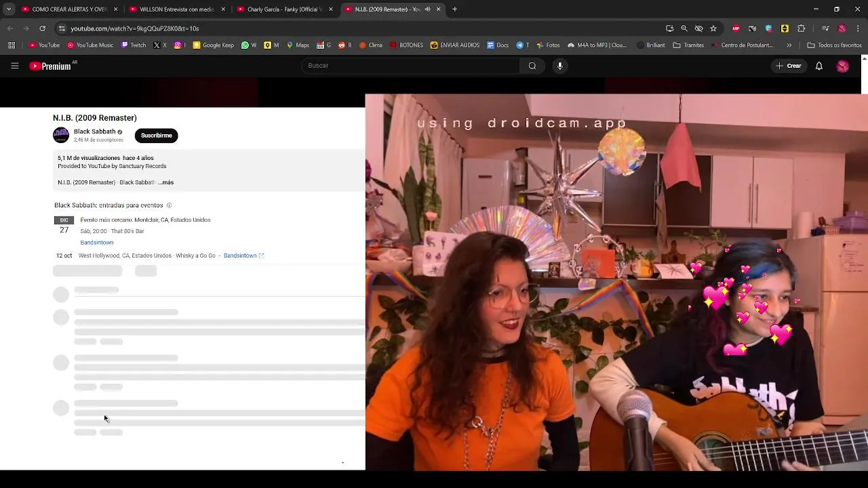
Task: Open site information icon in address bar
Action: [x=62, y=28]
